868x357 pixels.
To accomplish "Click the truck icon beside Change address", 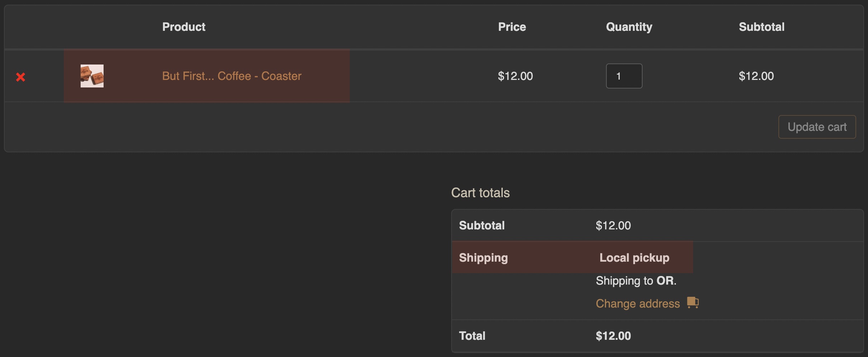I will pyautogui.click(x=693, y=303).
